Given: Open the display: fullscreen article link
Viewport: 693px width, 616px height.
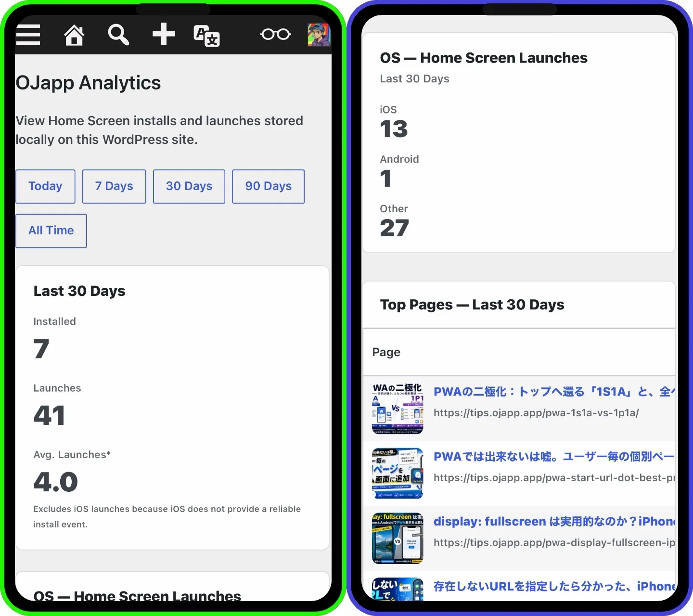Looking at the screenshot, I should (x=554, y=522).
